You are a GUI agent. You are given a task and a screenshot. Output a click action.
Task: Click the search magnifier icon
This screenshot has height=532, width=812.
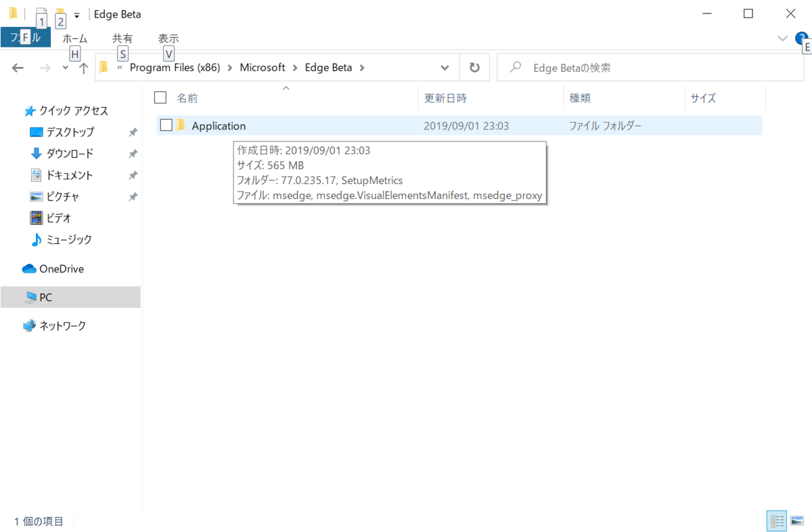click(516, 68)
